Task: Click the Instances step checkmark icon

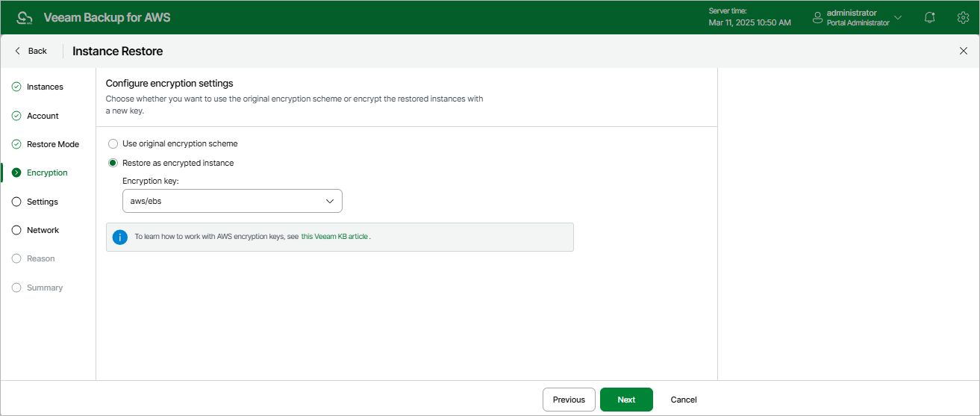Action: [x=16, y=87]
